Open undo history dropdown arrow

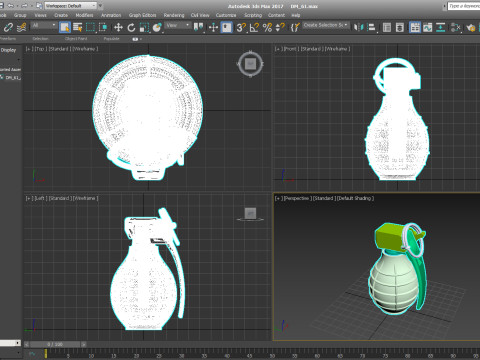pos(17,6)
